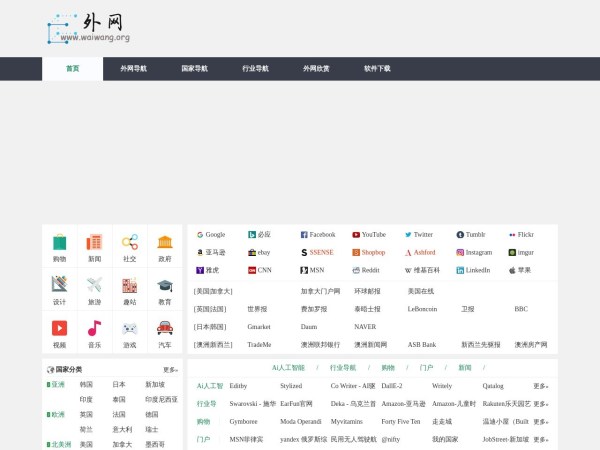Open the 软件下载 navigation tab
This screenshot has height=450, width=600.
pyautogui.click(x=377, y=69)
